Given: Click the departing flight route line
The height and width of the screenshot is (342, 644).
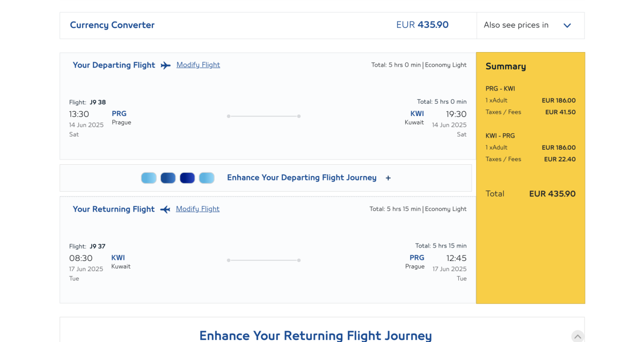Looking at the screenshot, I should (264, 116).
